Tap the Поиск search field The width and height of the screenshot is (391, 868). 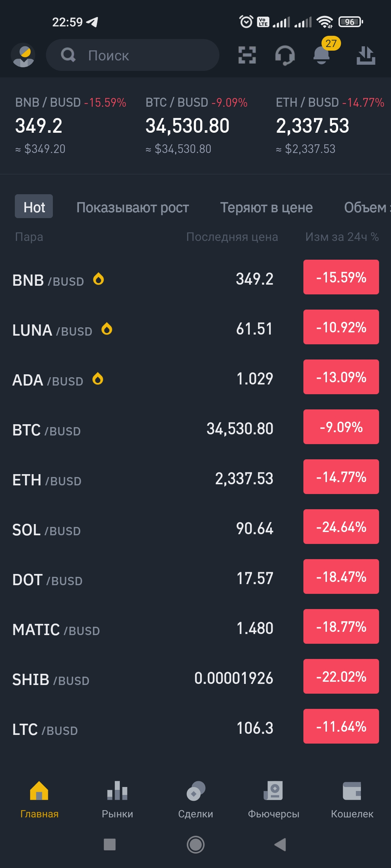pos(133,55)
